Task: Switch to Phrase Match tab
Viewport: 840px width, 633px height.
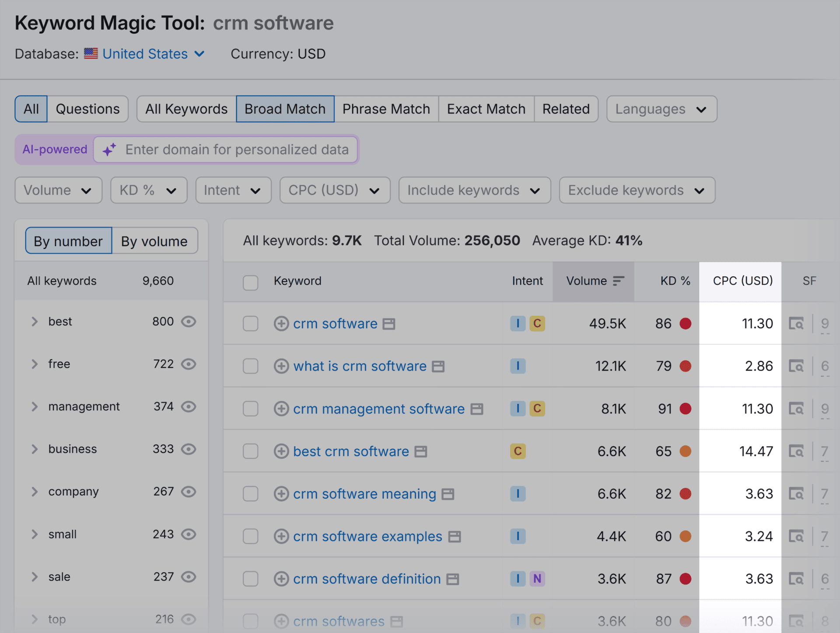Action: pos(386,109)
